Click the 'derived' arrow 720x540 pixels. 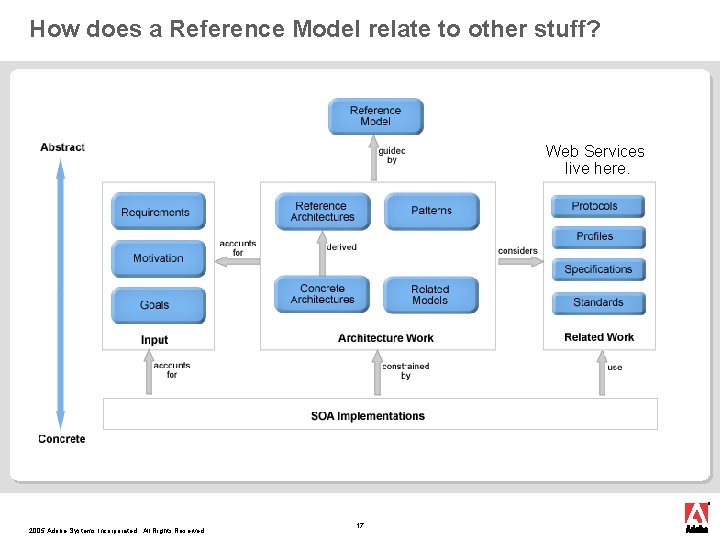[322, 253]
